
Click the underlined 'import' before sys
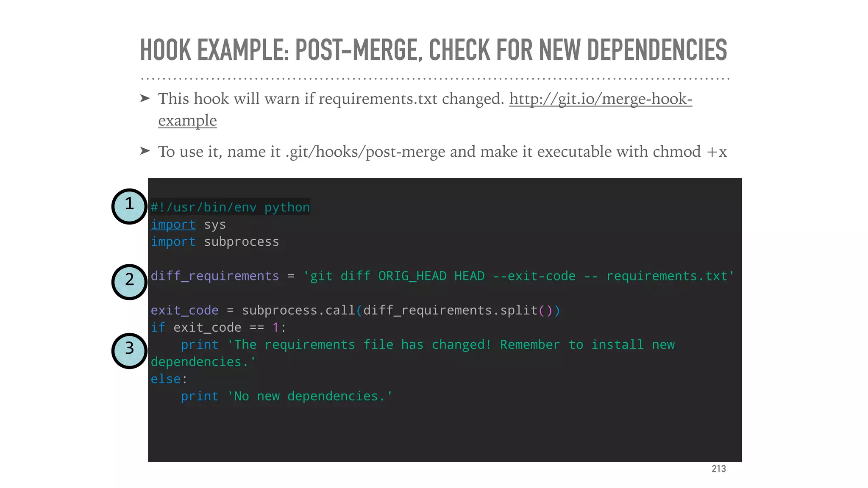(x=173, y=225)
